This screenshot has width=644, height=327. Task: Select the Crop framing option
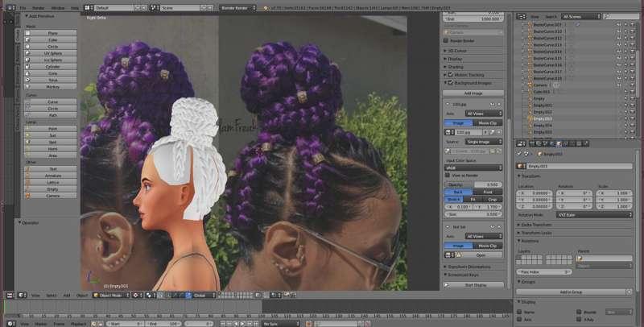pyautogui.click(x=493, y=199)
